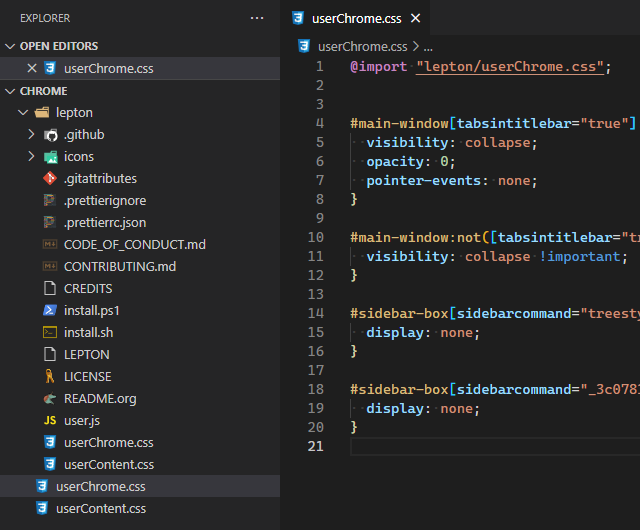The width and height of the screenshot is (640, 530).
Task: Select the LEPTON file
Action: (87, 355)
